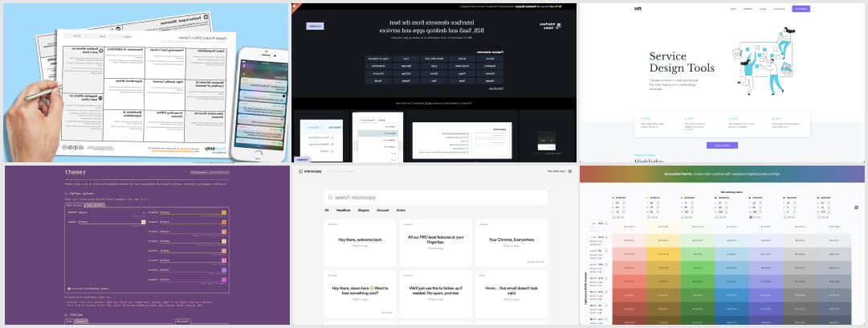Select the Errors filter in microcopy
868x328 pixels.
401,211
